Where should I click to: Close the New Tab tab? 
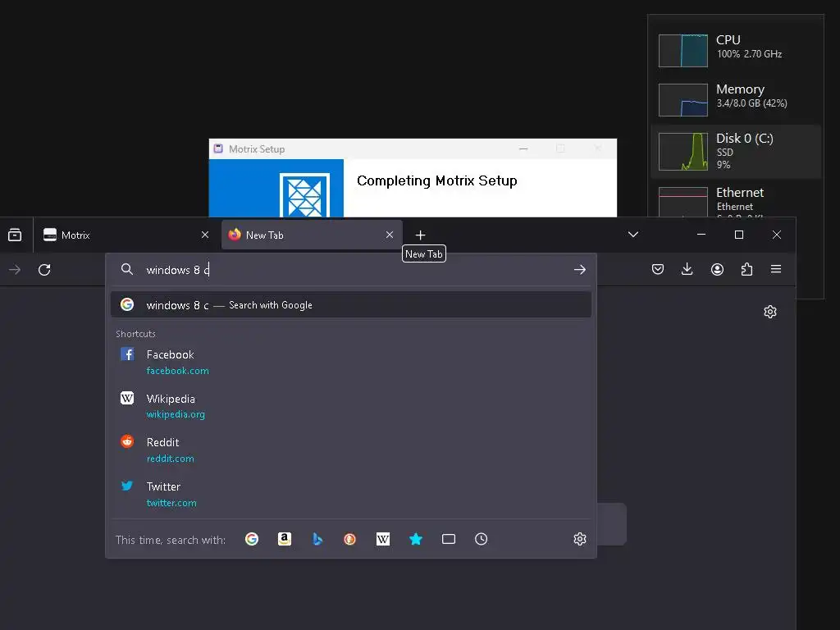(x=390, y=235)
